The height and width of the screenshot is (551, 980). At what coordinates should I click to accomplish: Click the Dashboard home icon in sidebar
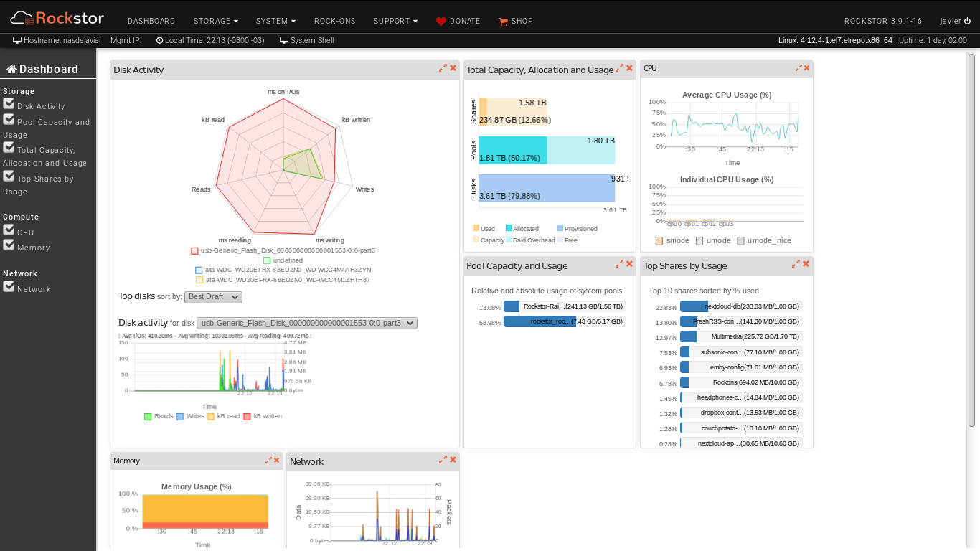11,69
